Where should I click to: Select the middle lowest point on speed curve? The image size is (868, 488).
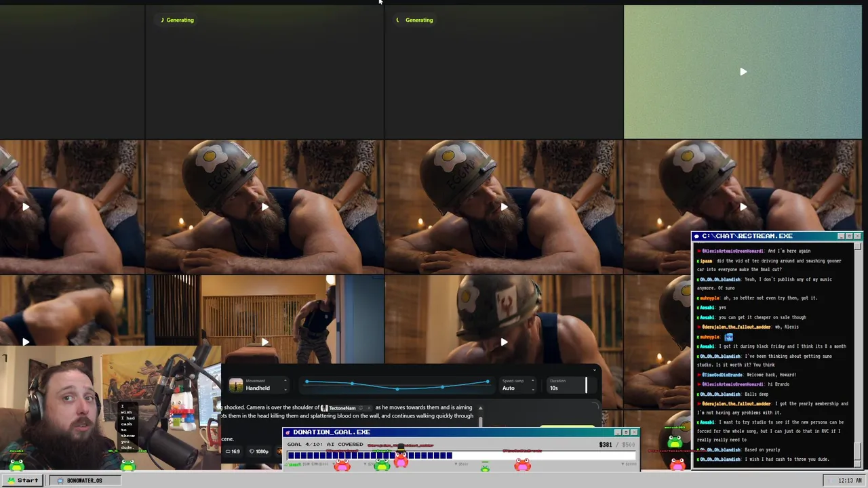[397, 389]
